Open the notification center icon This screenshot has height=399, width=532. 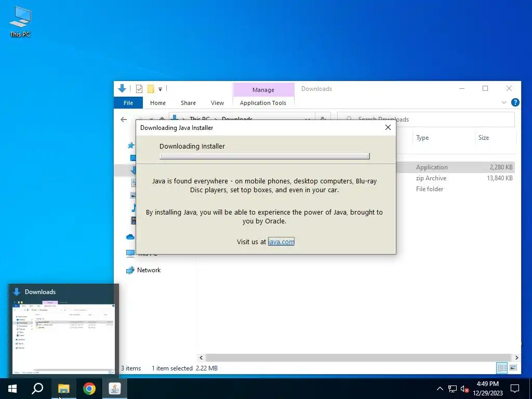coord(515,389)
